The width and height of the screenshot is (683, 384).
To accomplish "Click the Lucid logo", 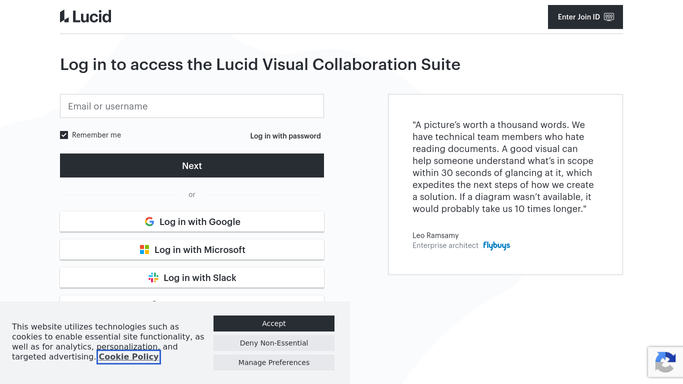I will 86,17.
